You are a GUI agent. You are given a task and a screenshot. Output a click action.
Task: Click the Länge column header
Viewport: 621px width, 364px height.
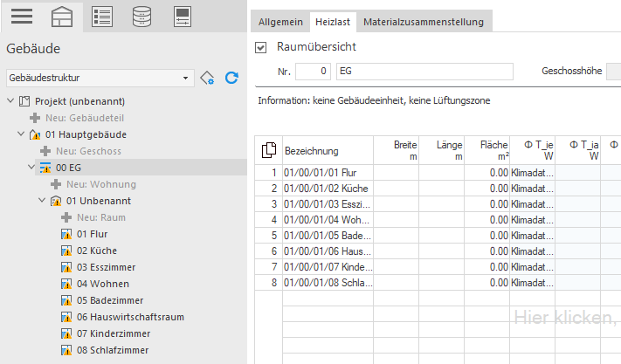pos(442,150)
